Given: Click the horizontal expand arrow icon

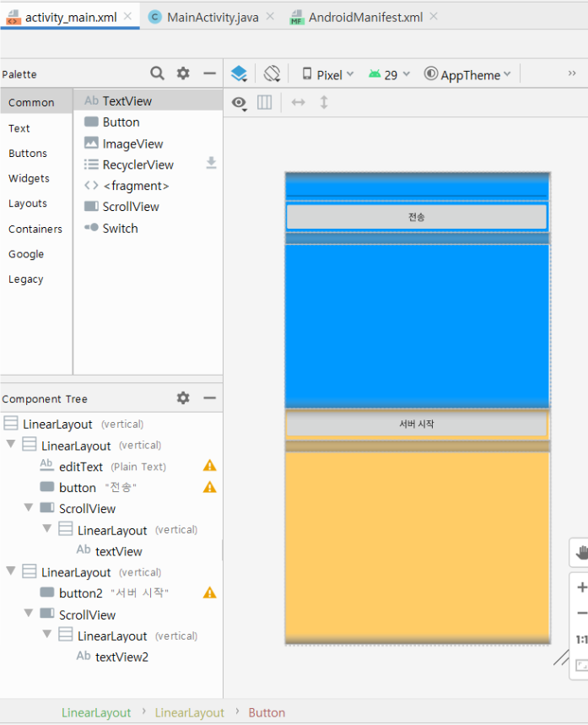Looking at the screenshot, I should pyautogui.click(x=298, y=102).
